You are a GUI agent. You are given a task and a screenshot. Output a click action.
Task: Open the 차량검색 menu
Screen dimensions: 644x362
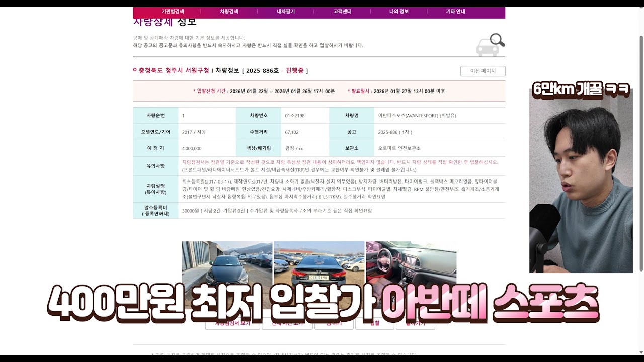229,11
